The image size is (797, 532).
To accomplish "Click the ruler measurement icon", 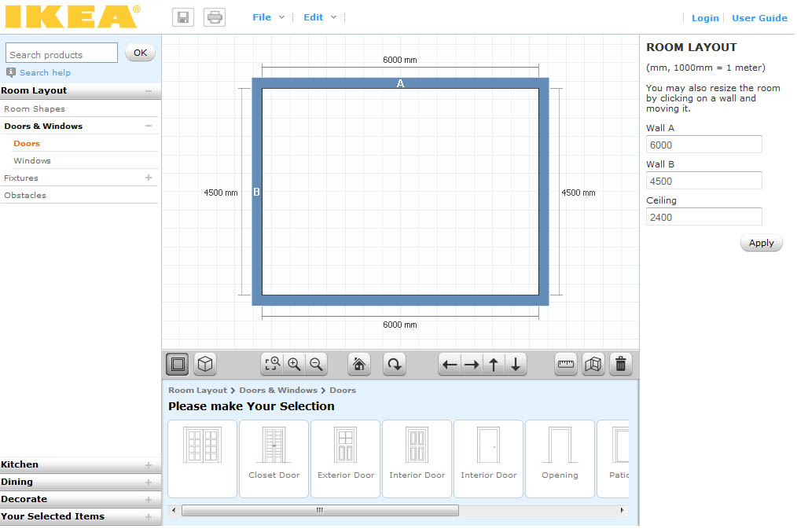I will click(566, 365).
